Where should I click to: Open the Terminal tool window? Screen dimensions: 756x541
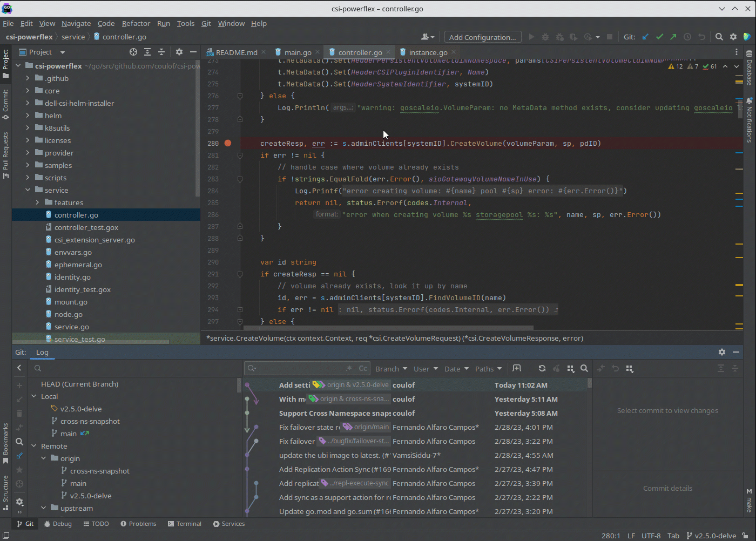pos(184,523)
